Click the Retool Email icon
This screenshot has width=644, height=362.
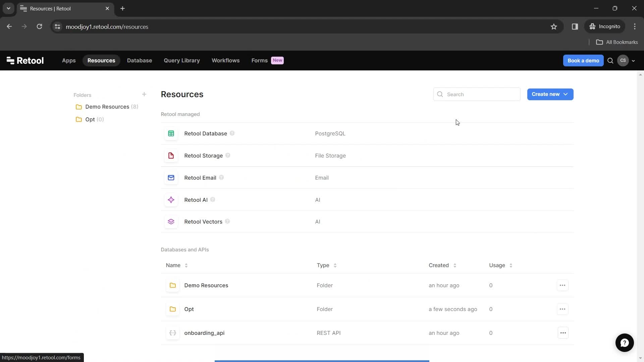(x=171, y=178)
